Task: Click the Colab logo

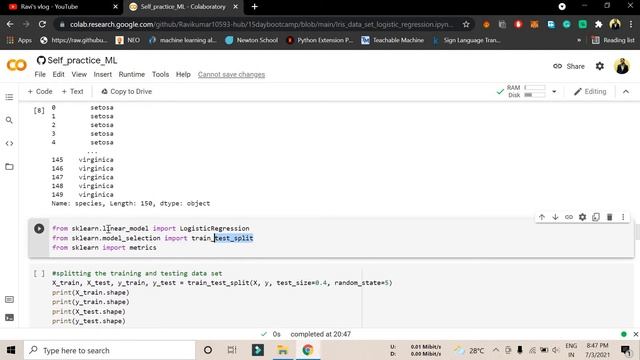Action: point(17,65)
